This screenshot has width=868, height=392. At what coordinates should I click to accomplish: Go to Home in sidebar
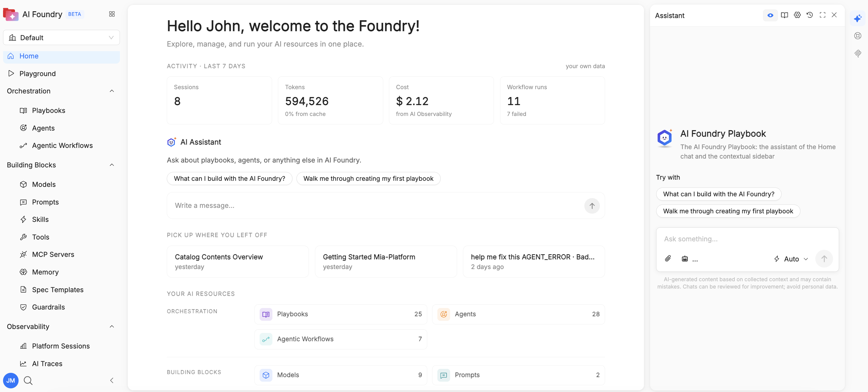point(61,56)
